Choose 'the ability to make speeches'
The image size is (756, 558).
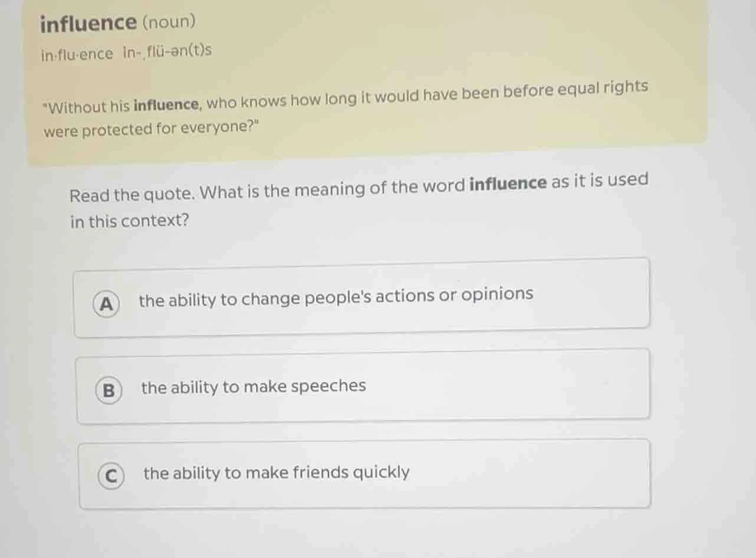pos(253,386)
